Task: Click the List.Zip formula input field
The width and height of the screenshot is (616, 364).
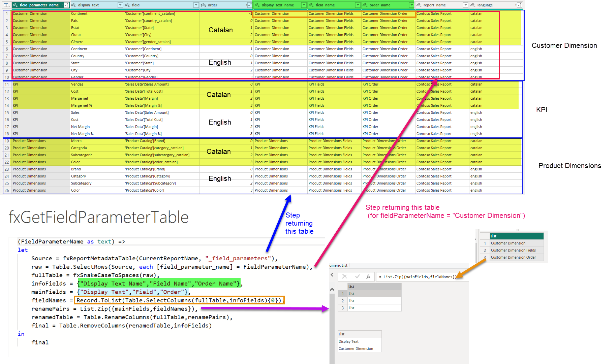Action: (x=418, y=277)
